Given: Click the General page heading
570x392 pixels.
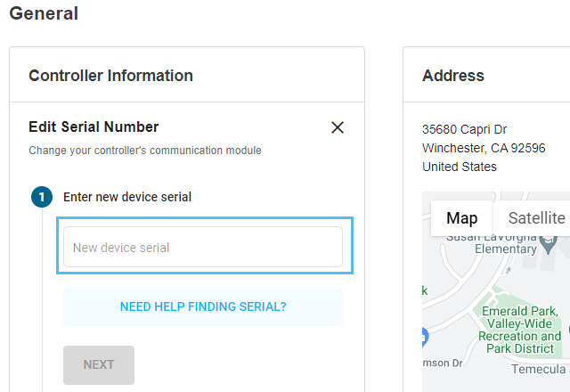Looking at the screenshot, I should point(44,14).
